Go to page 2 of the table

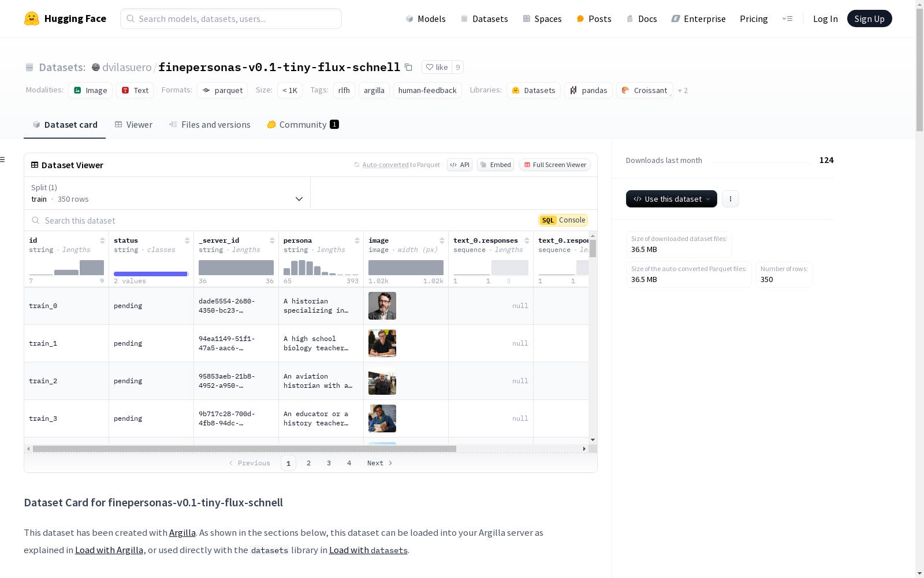click(309, 463)
